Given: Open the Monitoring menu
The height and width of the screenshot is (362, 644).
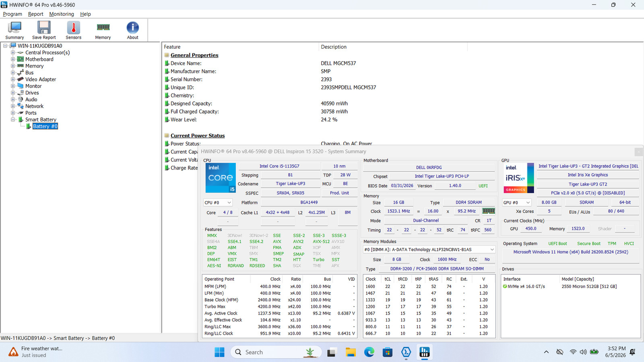Looking at the screenshot, I should [x=62, y=14].
